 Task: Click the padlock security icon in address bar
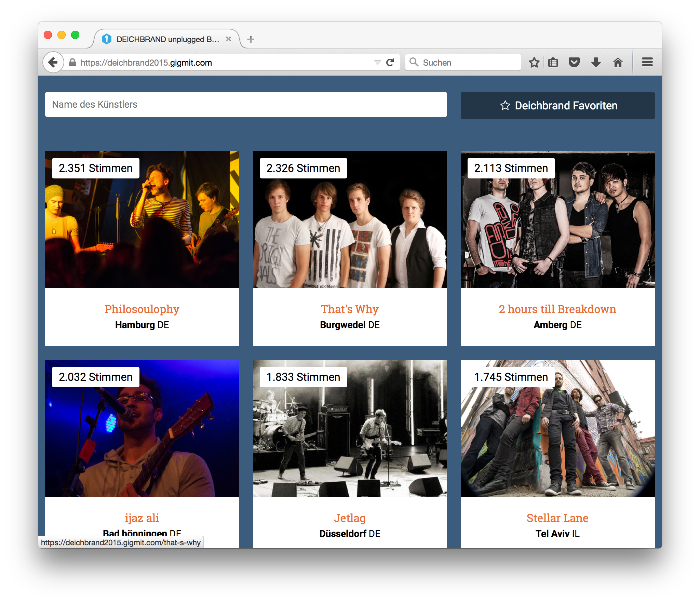point(72,63)
